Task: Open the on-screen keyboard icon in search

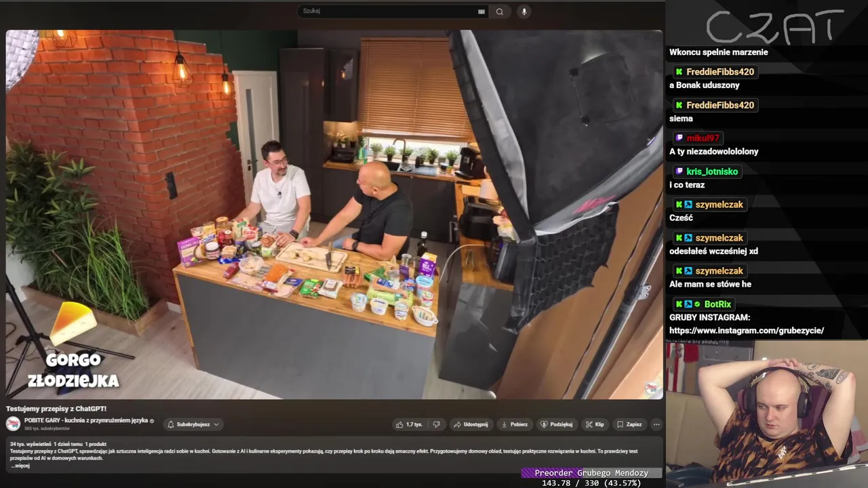Action: (481, 12)
